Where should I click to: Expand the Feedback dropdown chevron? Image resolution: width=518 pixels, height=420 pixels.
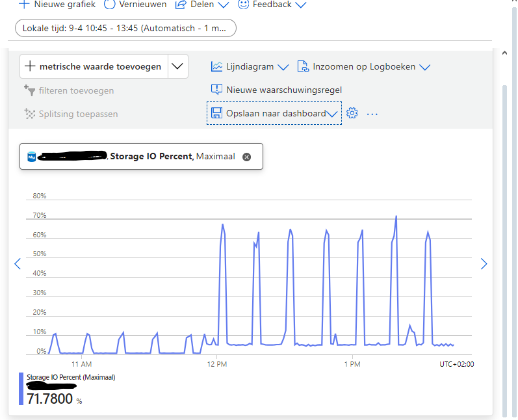[301, 5]
